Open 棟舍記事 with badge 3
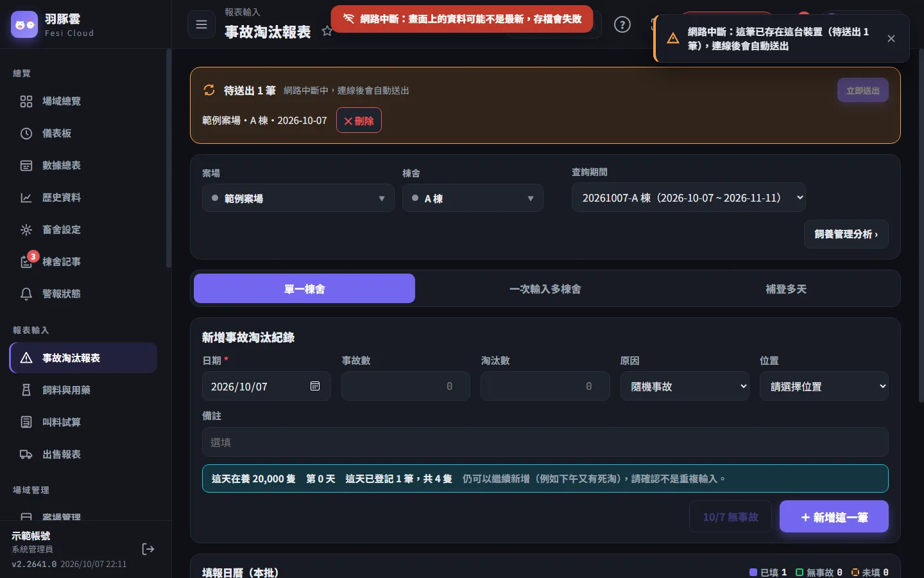Image resolution: width=924 pixels, height=578 pixels. pyautogui.click(x=83, y=262)
